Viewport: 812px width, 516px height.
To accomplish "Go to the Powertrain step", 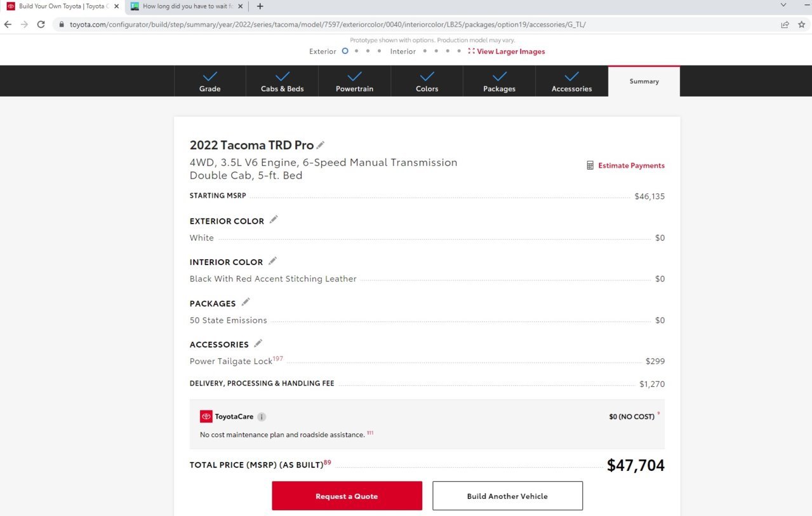I will (x=355, y=81).
